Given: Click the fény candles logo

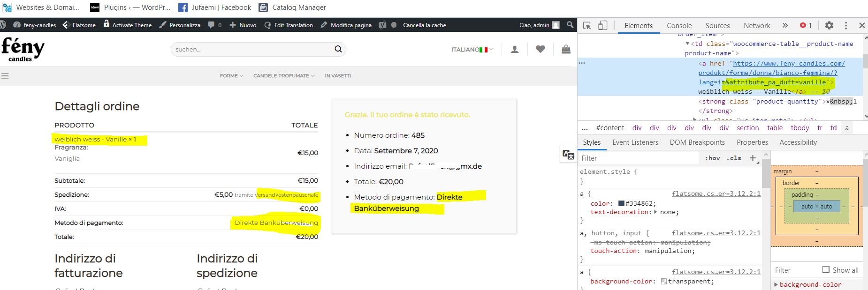Looking at the screenshot, I should coord(23,49).
